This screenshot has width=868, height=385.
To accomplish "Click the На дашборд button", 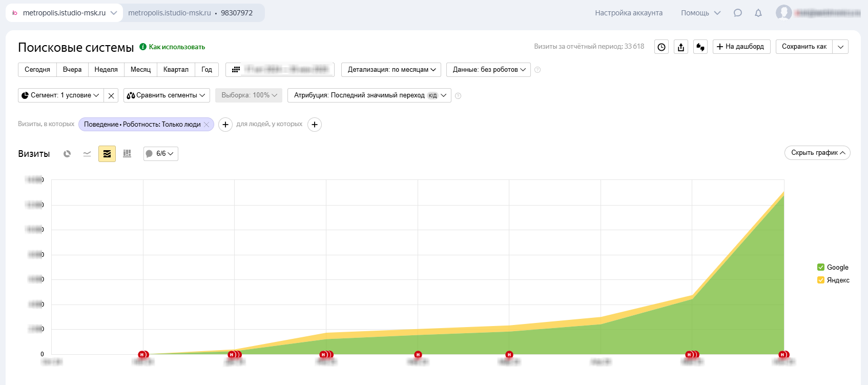I will 741,47.
